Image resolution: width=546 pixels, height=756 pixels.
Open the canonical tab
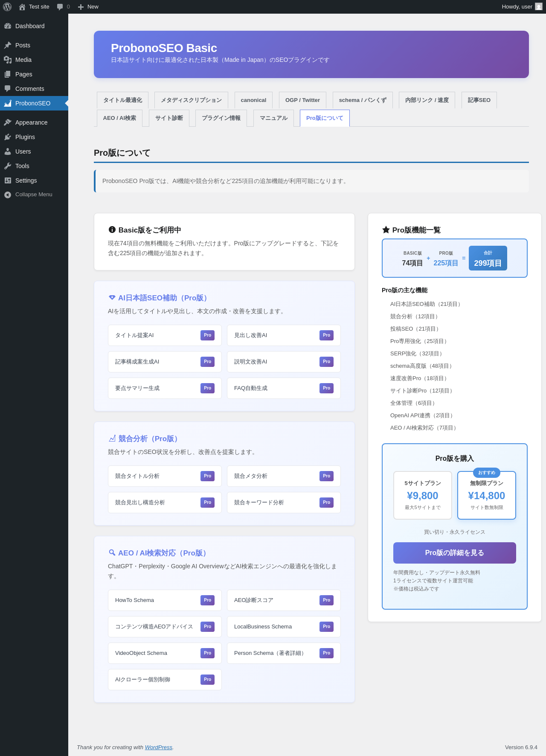[253, 100]
